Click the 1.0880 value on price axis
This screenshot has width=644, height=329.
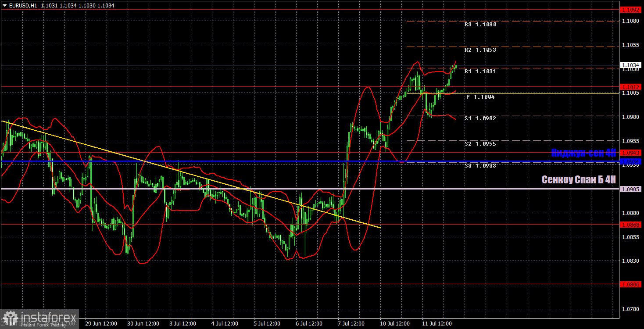point(631,213)
